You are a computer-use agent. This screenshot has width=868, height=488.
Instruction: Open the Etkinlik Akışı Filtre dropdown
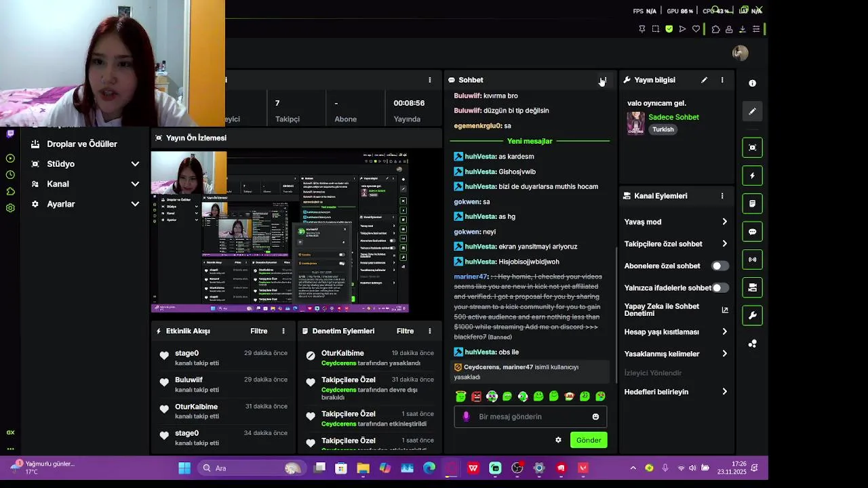pos(259,331)
